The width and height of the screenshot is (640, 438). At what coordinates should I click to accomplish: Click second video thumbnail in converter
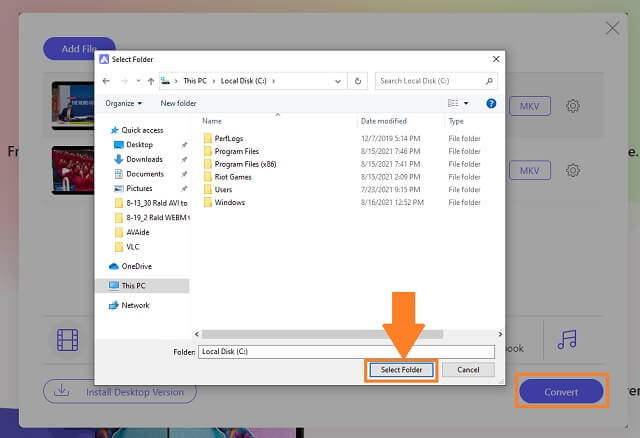73,170
